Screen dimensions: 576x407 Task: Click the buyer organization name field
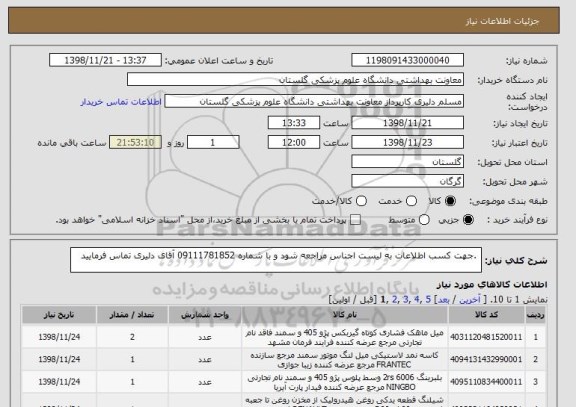(x=295, y=79)
